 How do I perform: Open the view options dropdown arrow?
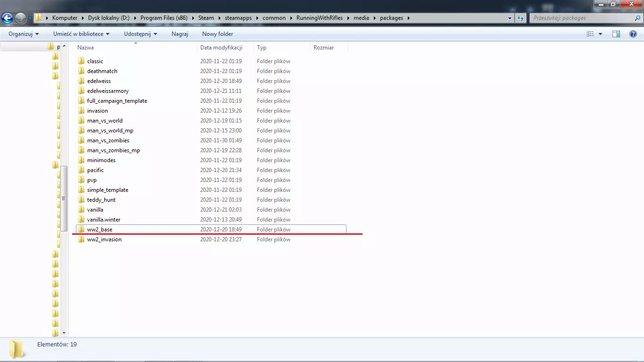[x=600, y=34]
